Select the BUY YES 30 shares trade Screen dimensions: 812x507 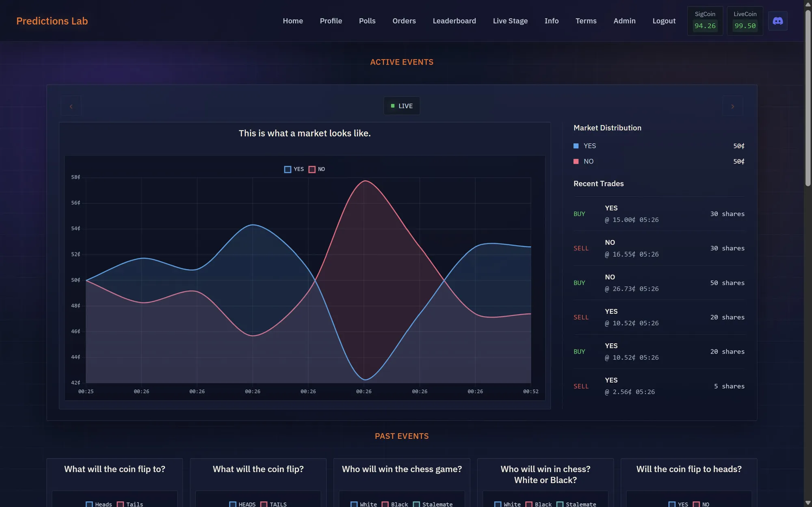659,214
